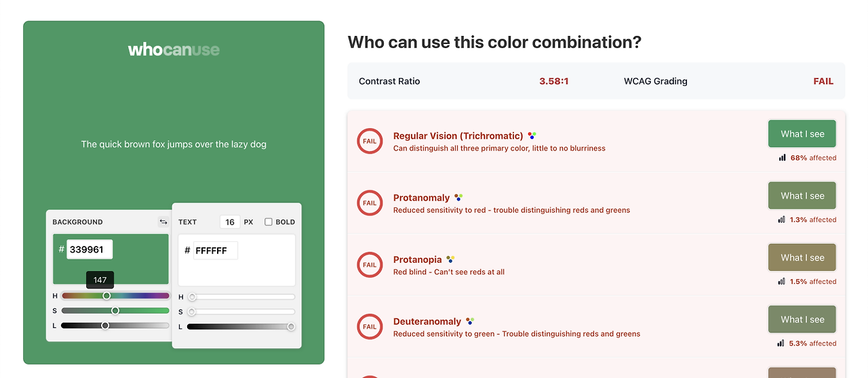This screenshot has height=378, width=868.
Task: Click the Protanomaly What I see button
Action: click(x=802, y=196)
